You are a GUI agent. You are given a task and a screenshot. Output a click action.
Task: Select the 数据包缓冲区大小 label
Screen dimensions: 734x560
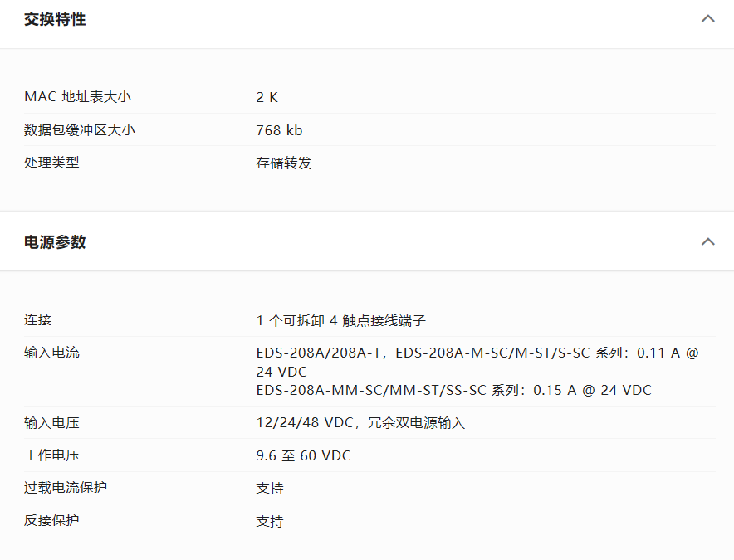pos(80,129)
